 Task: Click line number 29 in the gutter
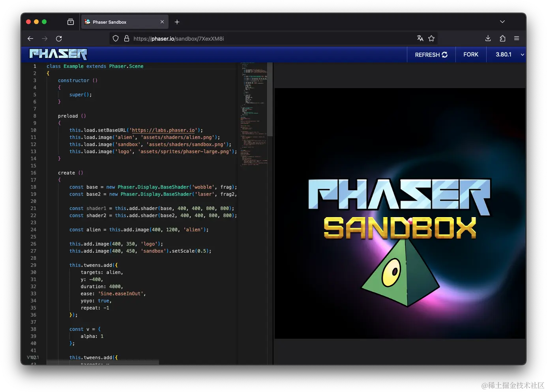34,265
